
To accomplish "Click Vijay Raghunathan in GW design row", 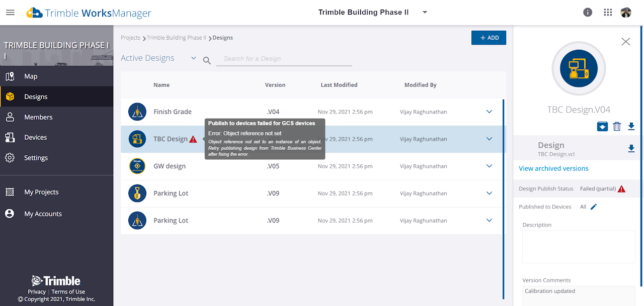I will click(424, 166).
